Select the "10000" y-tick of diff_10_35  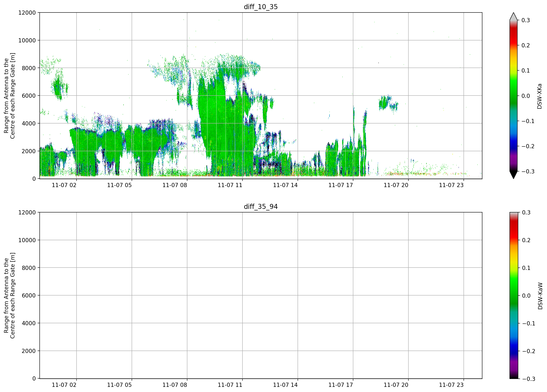click(x=27, y=40)
